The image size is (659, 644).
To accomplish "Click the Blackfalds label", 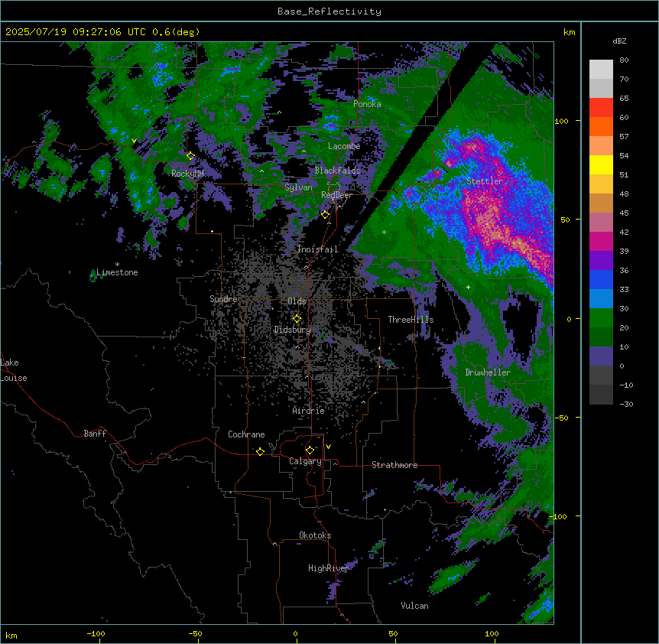I will 337,171.
